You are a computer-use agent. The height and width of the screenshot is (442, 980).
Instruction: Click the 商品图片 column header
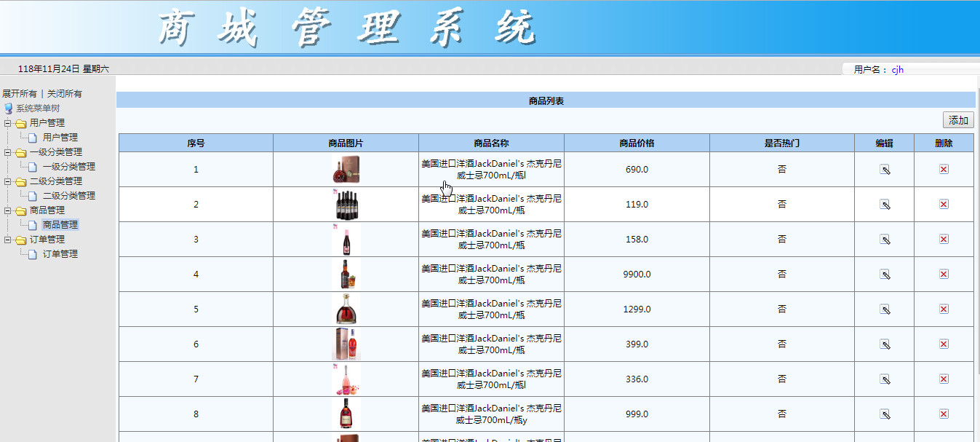click(346, 143)
